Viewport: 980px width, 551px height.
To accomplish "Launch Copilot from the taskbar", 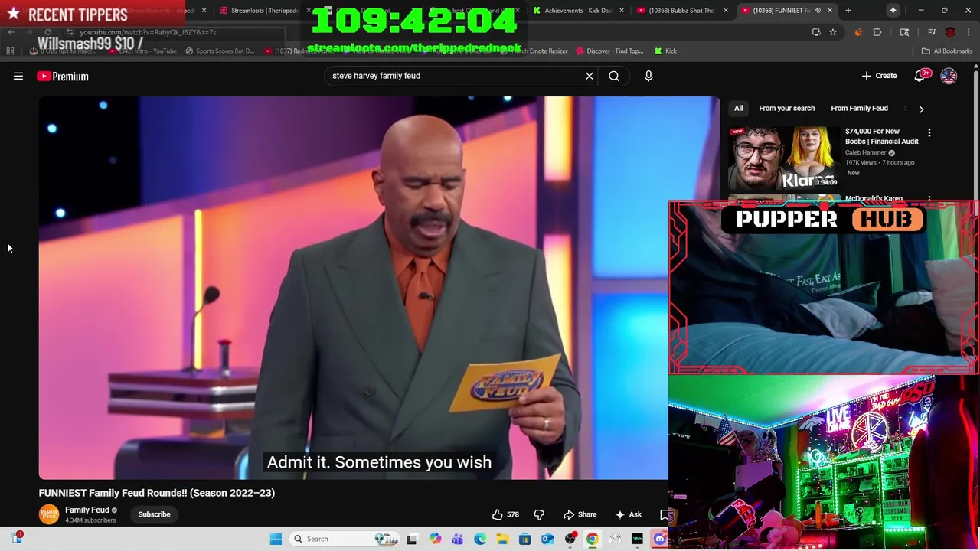I will click(435, 539).
